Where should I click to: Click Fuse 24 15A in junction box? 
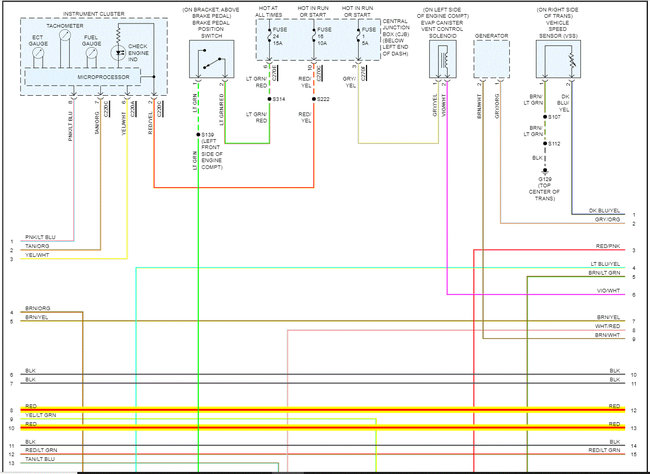(269, 37)
